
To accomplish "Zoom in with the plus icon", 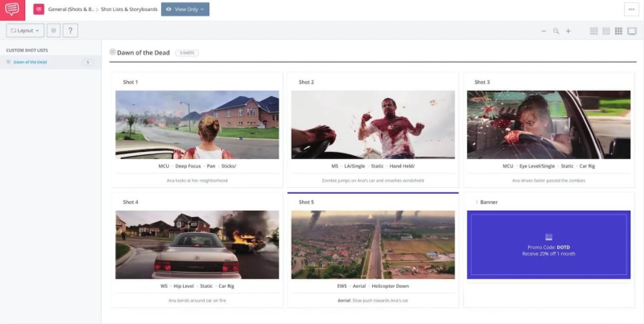I will [569, 31].
